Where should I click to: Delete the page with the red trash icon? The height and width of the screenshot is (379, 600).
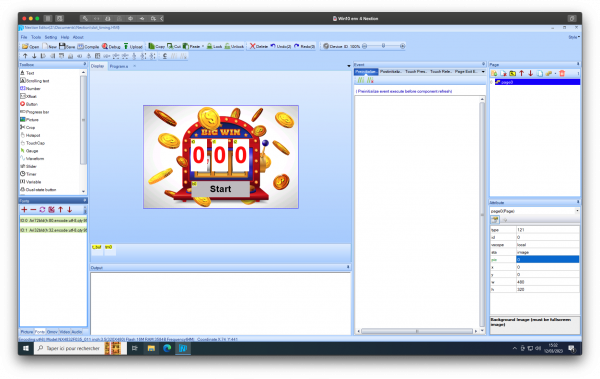tap(562, 73)
